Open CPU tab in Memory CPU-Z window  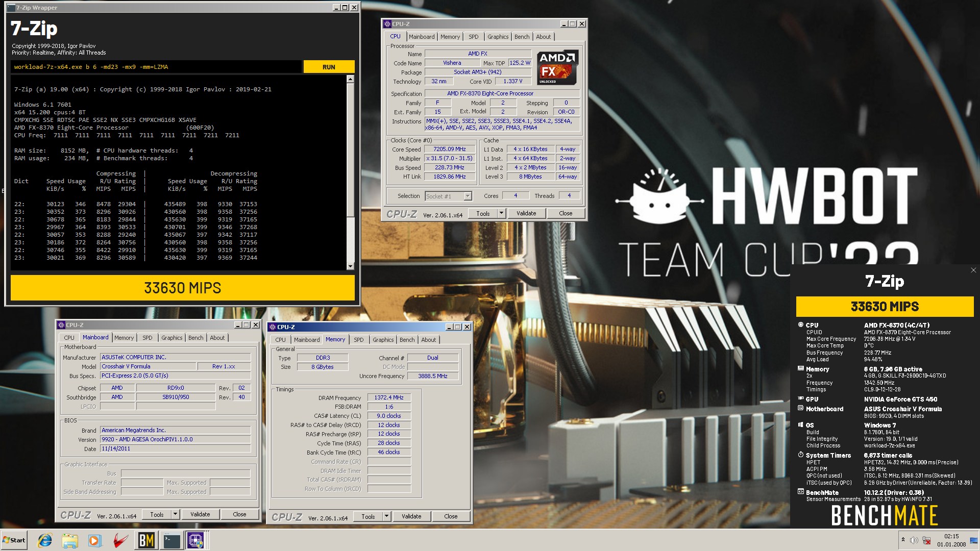(x=280, y=340)
